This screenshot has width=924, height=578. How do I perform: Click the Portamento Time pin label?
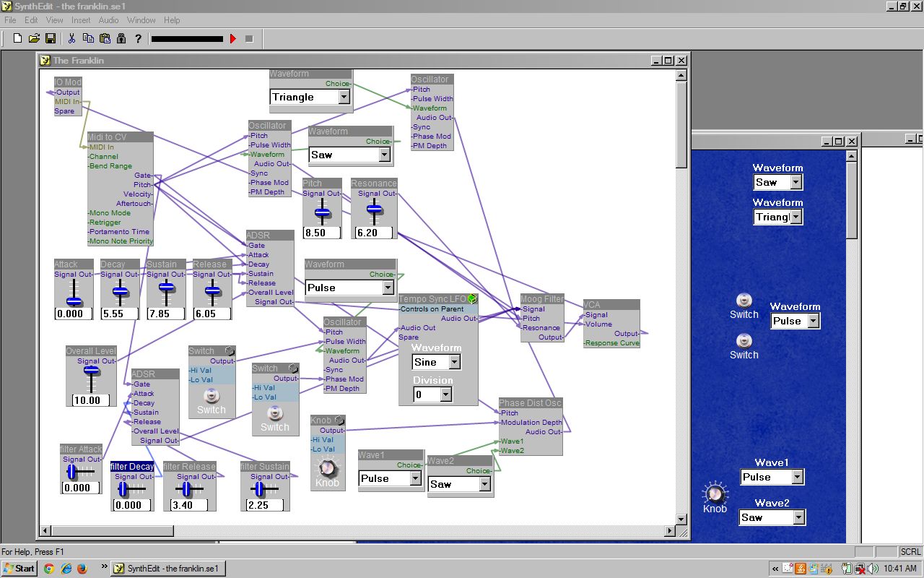120,232
